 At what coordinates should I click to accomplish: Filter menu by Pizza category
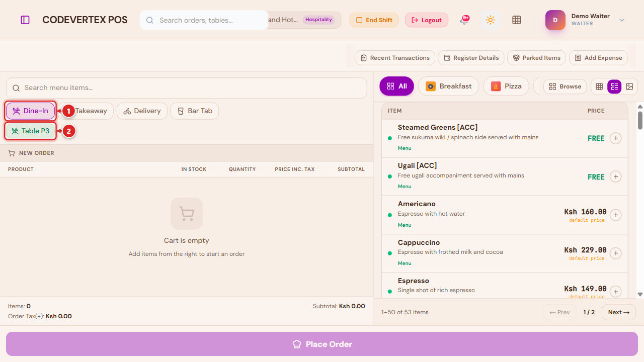[506, 86]
